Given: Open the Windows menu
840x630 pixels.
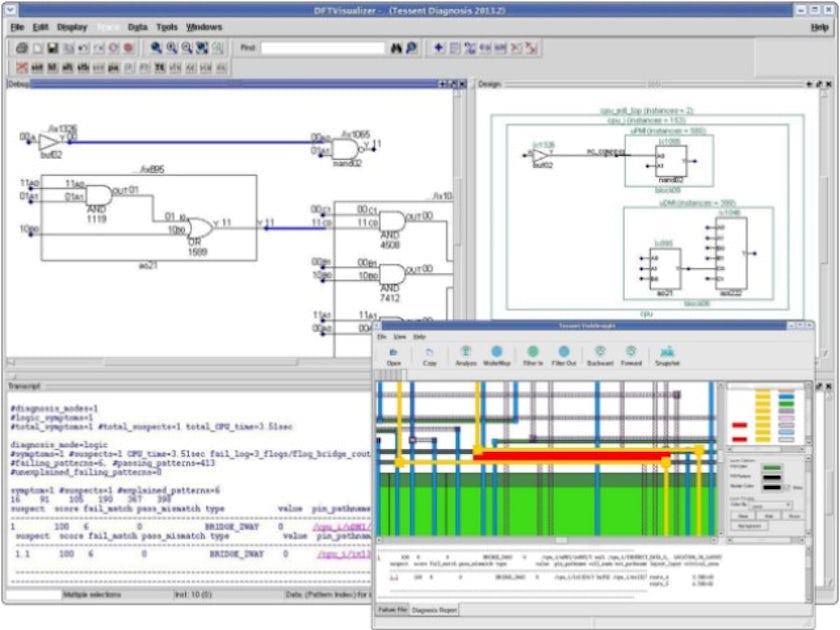Looking at the screenshot, I should coord(204,27).
